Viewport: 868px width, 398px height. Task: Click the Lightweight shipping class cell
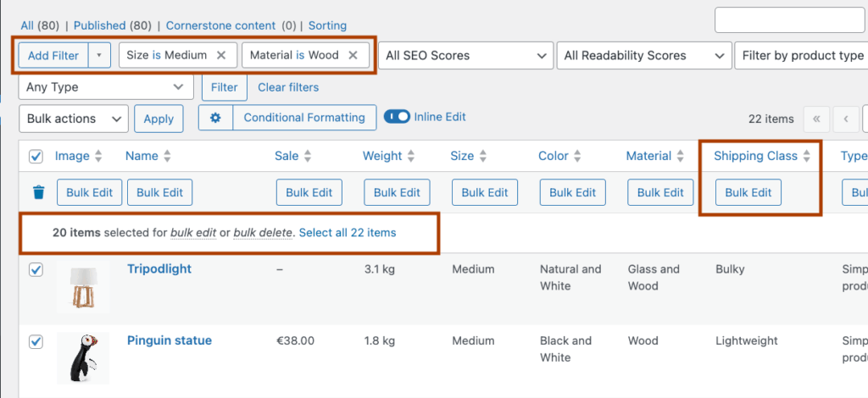coord(747,341)
